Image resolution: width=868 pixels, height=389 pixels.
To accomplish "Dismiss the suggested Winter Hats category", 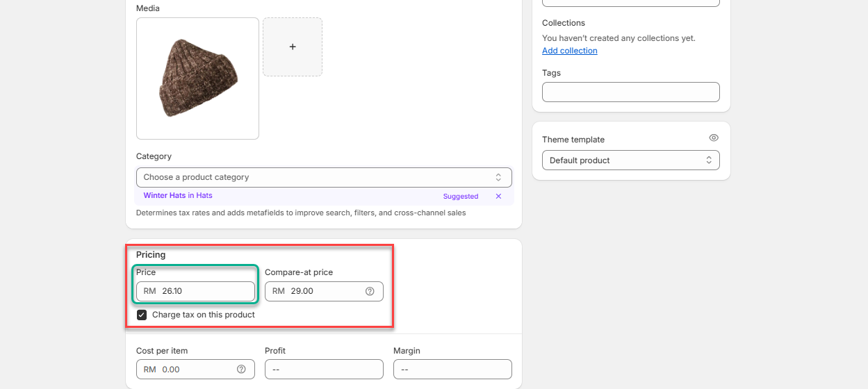I will click(498, 197).
